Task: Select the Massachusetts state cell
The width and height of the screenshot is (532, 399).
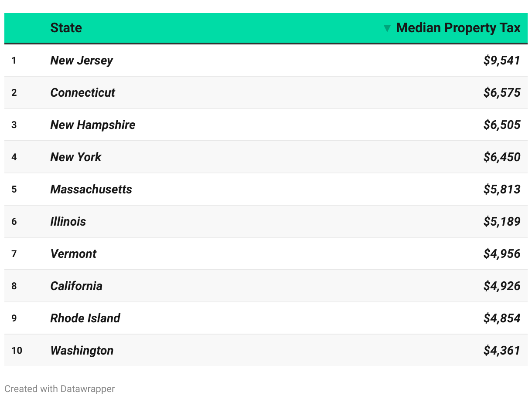Action: [x=91, y=189]
